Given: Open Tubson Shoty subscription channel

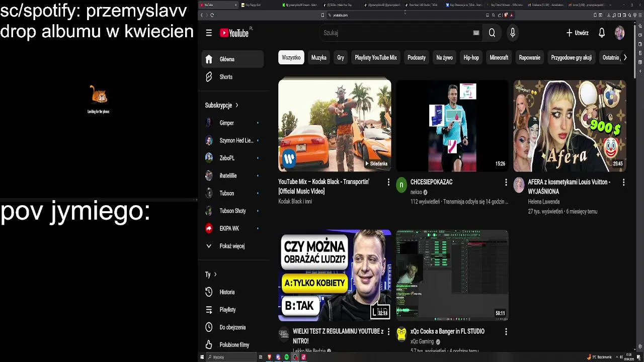Looking at the screenshot, I should pyautogui.click(x=232, y=211).
